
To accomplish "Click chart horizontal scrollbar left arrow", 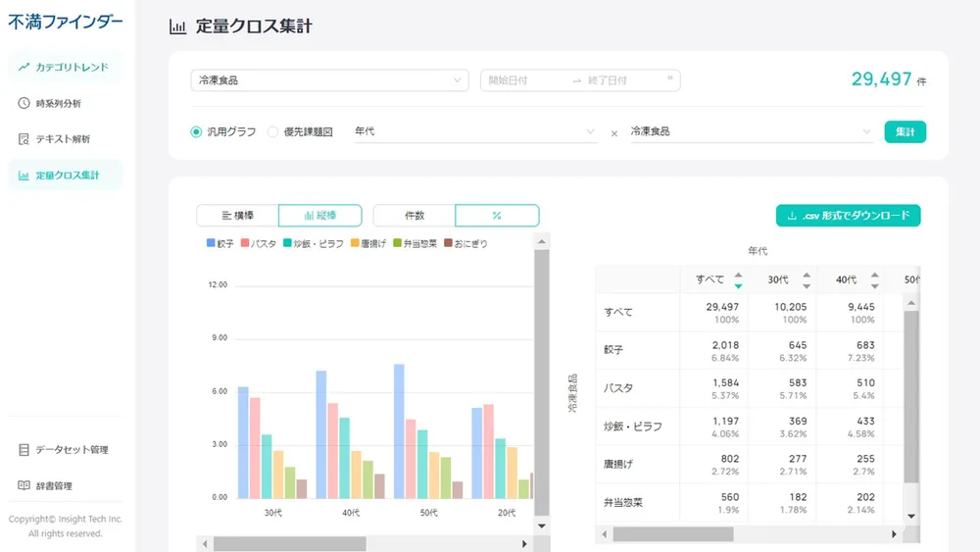I will pyautogui.click(x=205, y=544).
